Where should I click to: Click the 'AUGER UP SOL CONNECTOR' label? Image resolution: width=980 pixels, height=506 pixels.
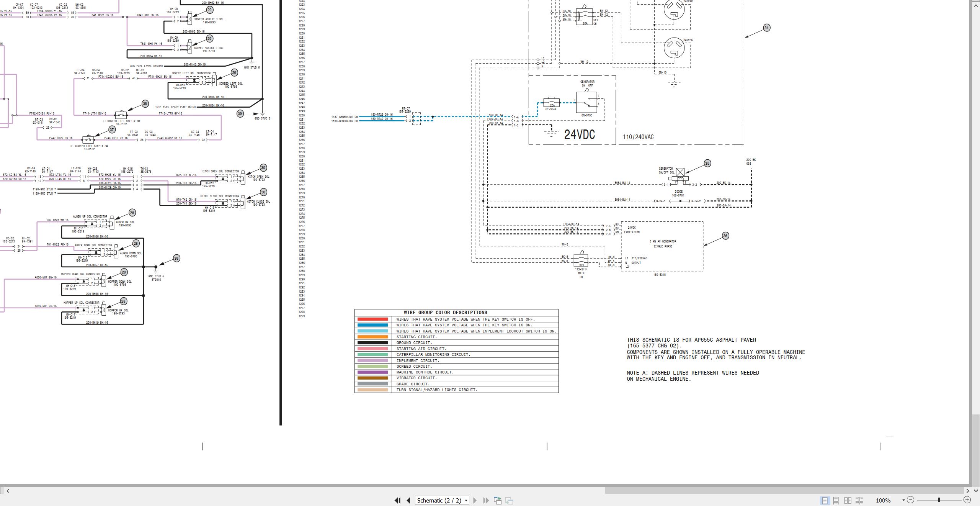[90, 216]
